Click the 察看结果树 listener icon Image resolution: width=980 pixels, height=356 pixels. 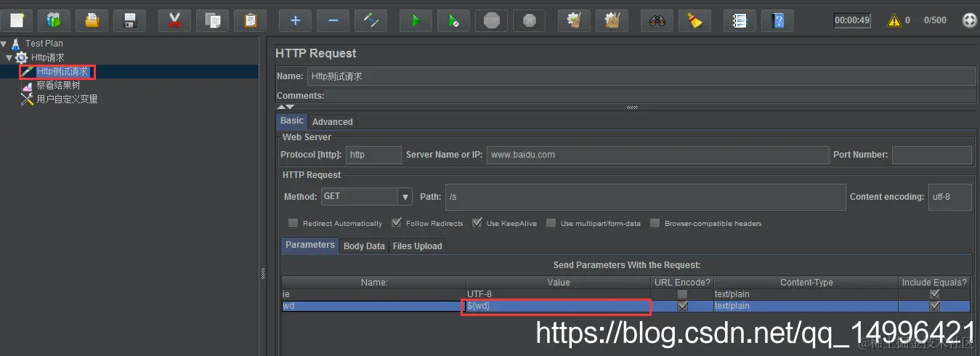tap(28, 86)
